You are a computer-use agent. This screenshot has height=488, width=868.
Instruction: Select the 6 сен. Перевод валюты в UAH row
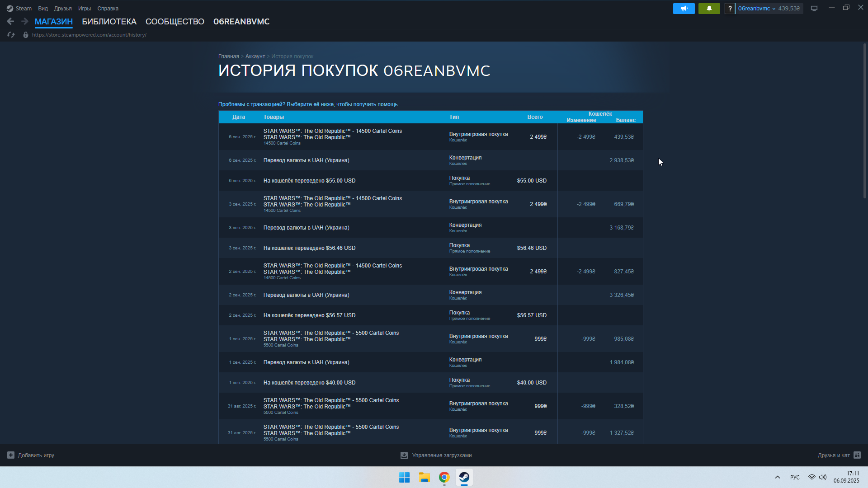point(430,160)
